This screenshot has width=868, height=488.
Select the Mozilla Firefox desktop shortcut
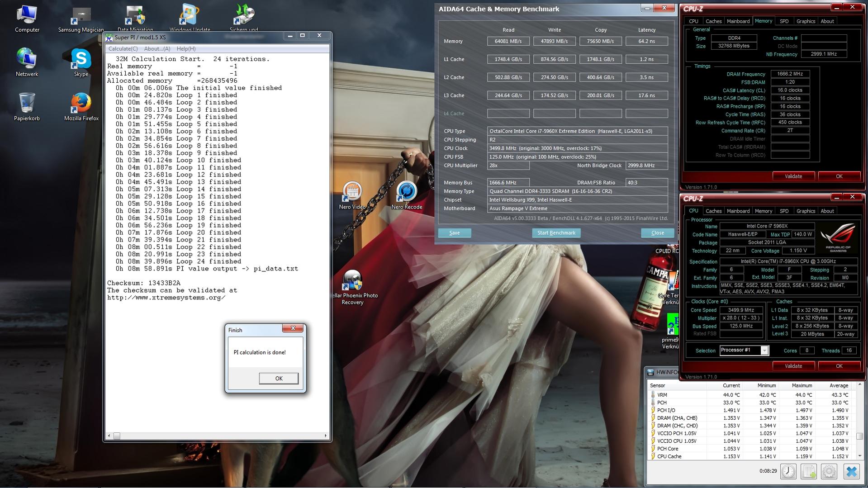point(81,107)
